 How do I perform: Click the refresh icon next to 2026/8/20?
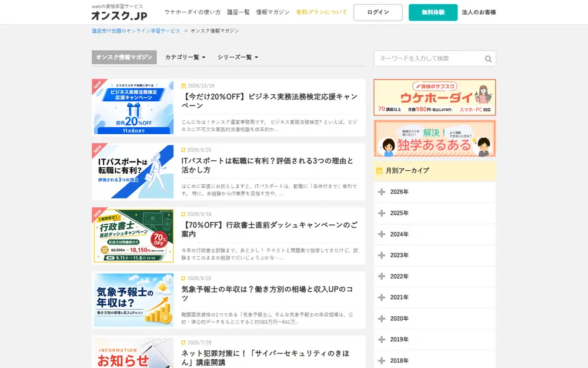tap(183, 279)
